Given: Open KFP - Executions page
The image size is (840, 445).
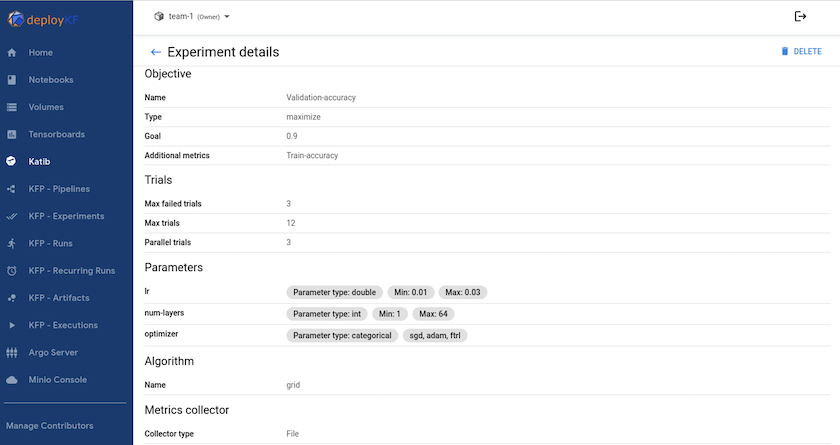Looking at the screenshot, I should point(63,325).
